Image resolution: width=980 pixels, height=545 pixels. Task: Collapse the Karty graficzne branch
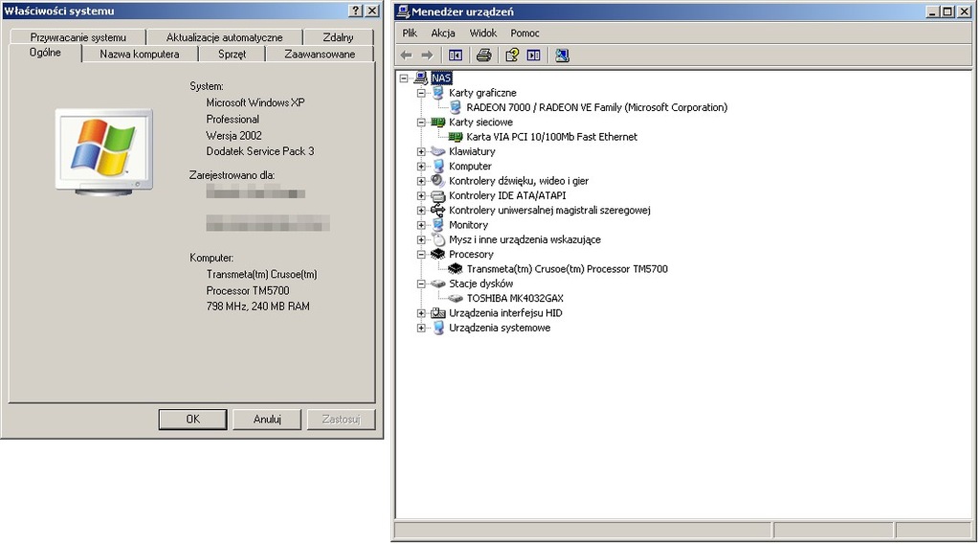tap(421, 93)
